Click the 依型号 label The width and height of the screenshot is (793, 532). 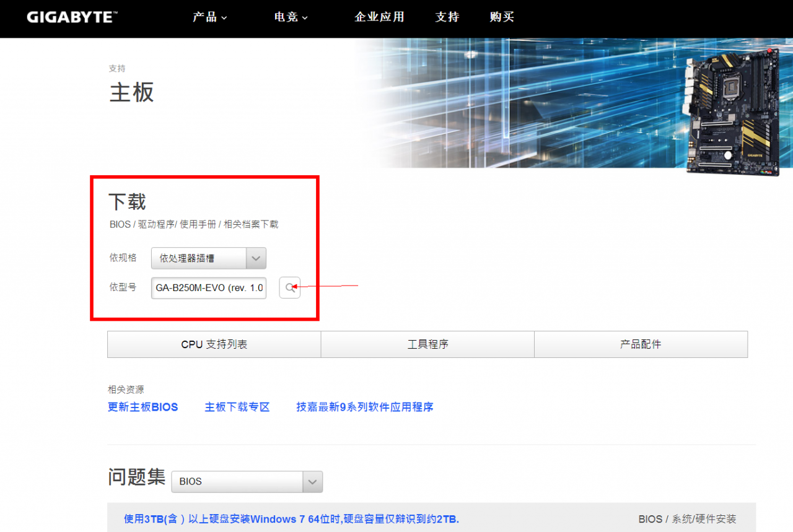123,287
